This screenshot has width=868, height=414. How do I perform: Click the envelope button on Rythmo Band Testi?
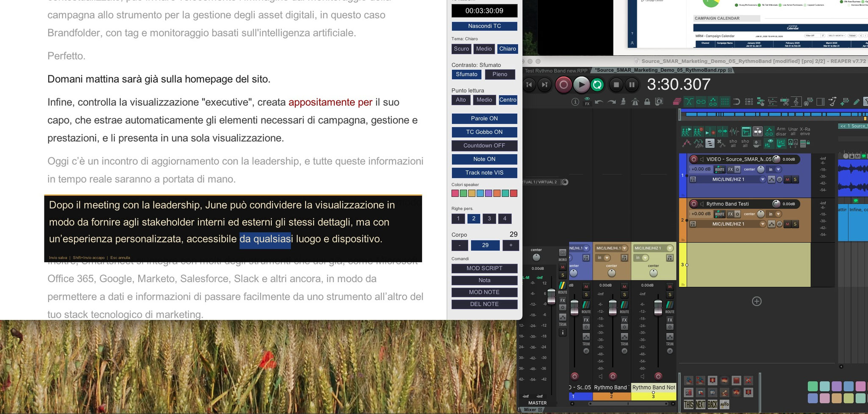pyautogui.click(x=771, y=224)
